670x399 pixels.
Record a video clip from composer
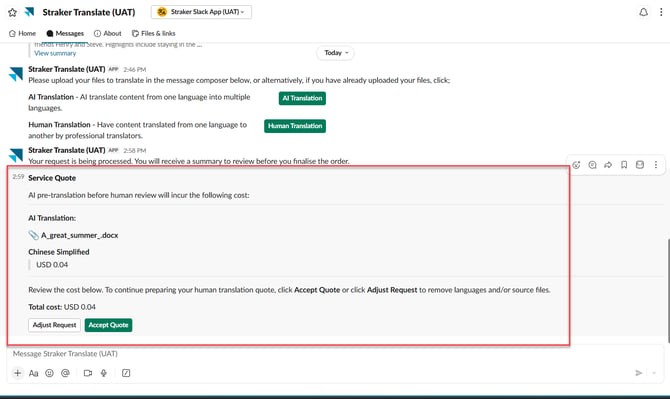88,373
